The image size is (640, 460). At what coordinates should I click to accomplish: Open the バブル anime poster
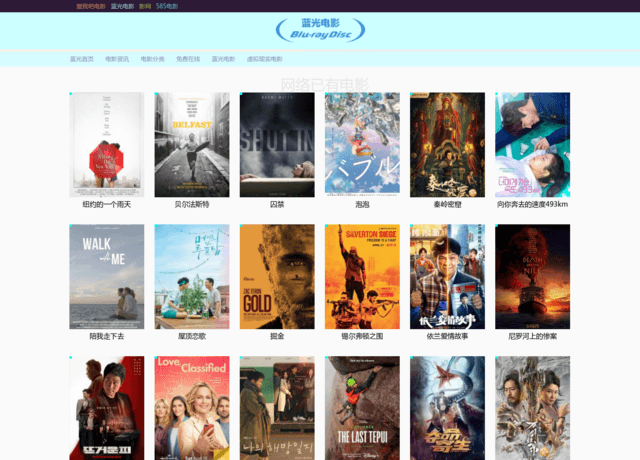362,145
